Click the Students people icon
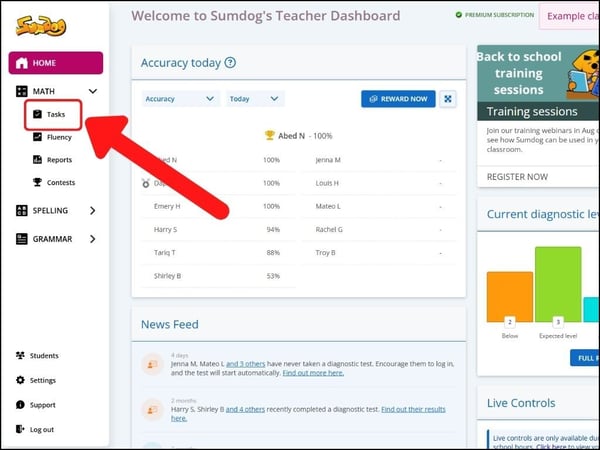The width and height of the screenshot is (600, 450). coord(20,355)
